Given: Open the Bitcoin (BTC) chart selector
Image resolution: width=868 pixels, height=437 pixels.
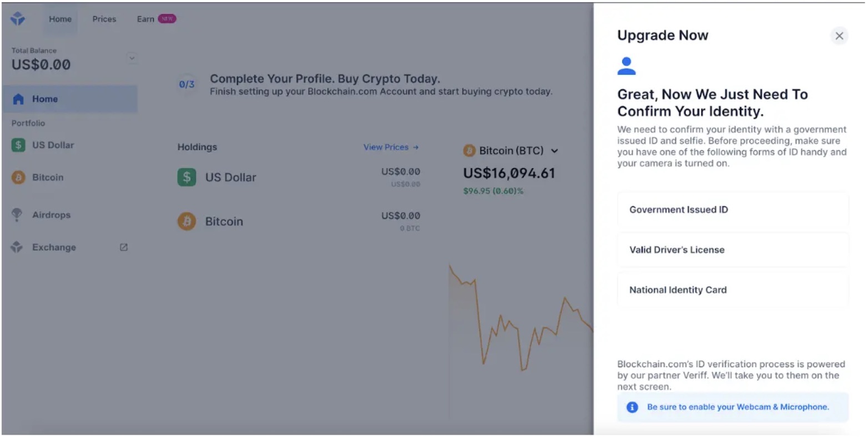Looking at the screenshot, I should tap(511, 151).
